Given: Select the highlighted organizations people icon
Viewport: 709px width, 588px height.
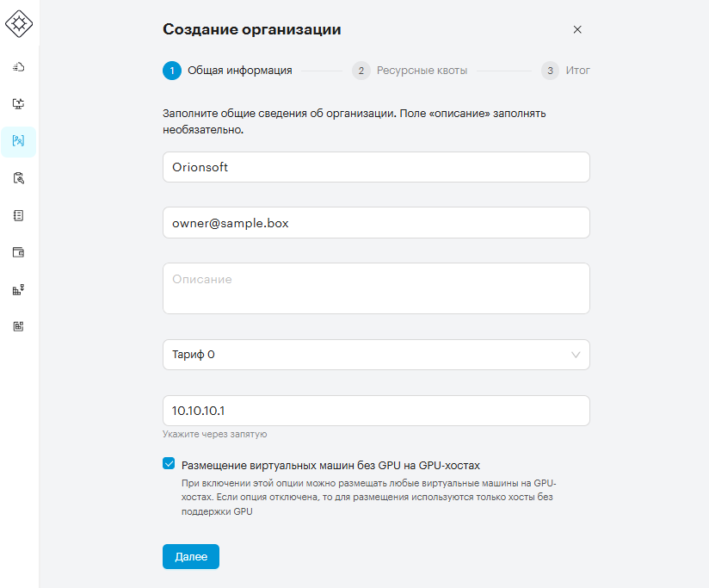Looking at the screenshot, I should click(19, 141).
